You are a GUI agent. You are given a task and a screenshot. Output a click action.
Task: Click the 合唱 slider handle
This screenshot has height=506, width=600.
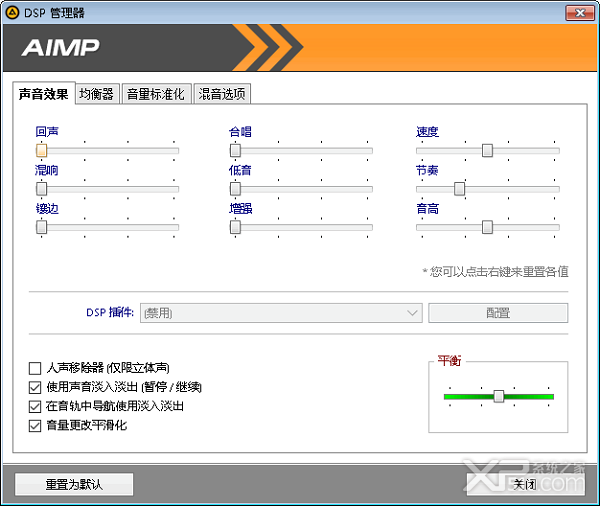pos(235,150)
